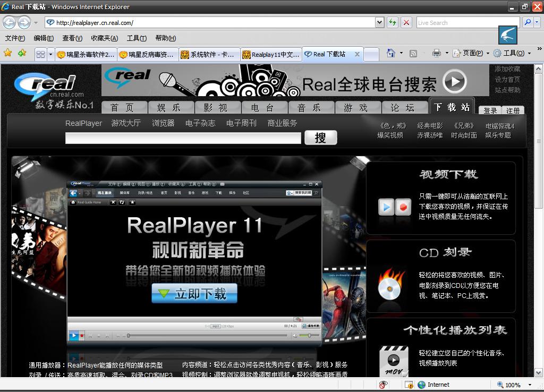Viewport: 544px width, 392px height.
Task: Click the 注册 button
Action: click(513, 110)
